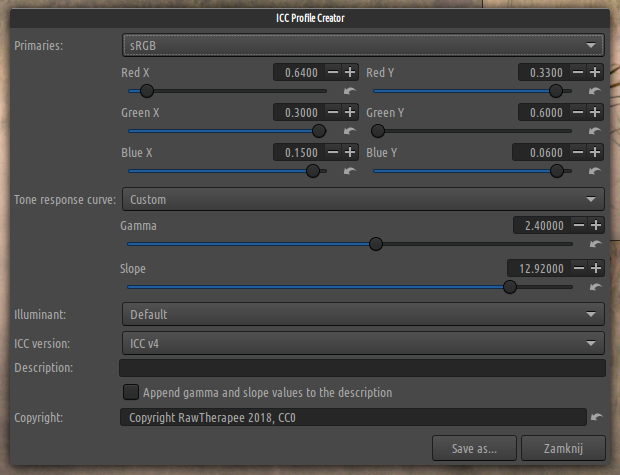Click the Green X slider handle
The height and width of the screenshot is (475, 620).
click(319, 131)
